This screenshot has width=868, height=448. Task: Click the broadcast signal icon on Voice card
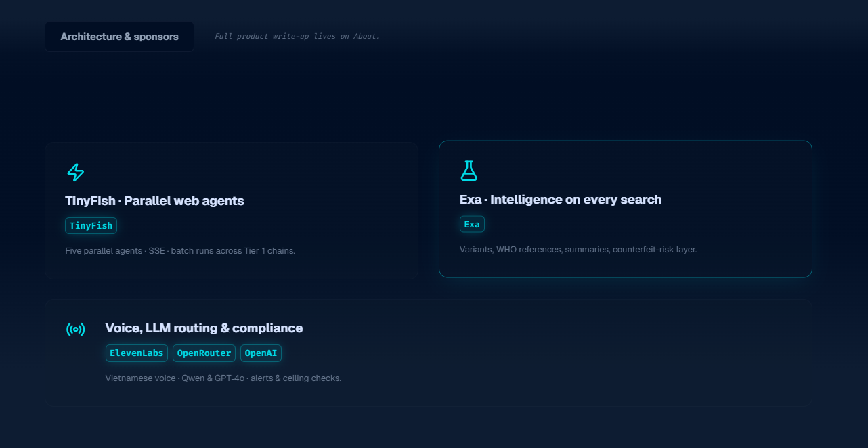click(75, 330)
